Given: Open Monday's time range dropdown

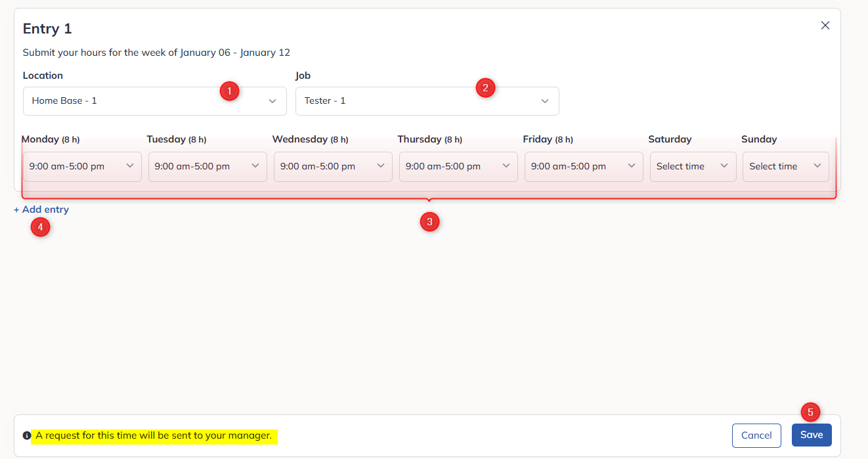Looking at the screenshot, I should coord(82,167).
